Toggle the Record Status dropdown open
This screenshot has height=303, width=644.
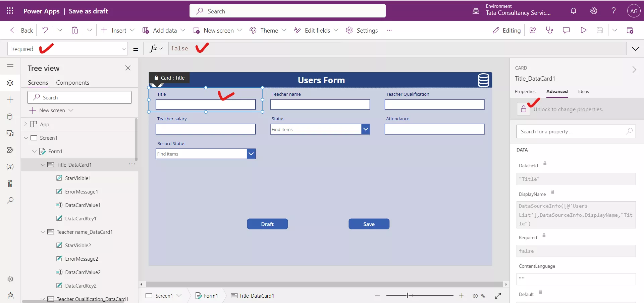tap(251, 154)
